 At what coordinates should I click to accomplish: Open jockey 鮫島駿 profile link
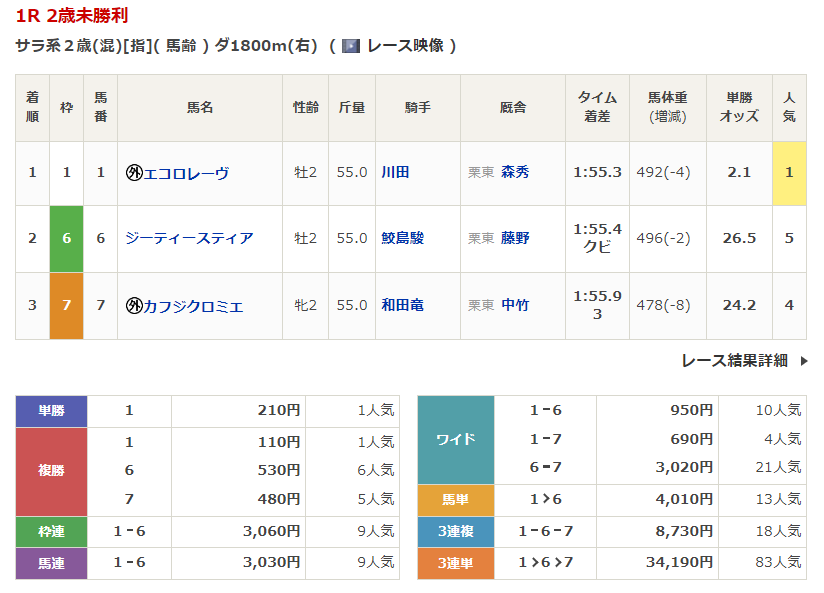point(402,238)
